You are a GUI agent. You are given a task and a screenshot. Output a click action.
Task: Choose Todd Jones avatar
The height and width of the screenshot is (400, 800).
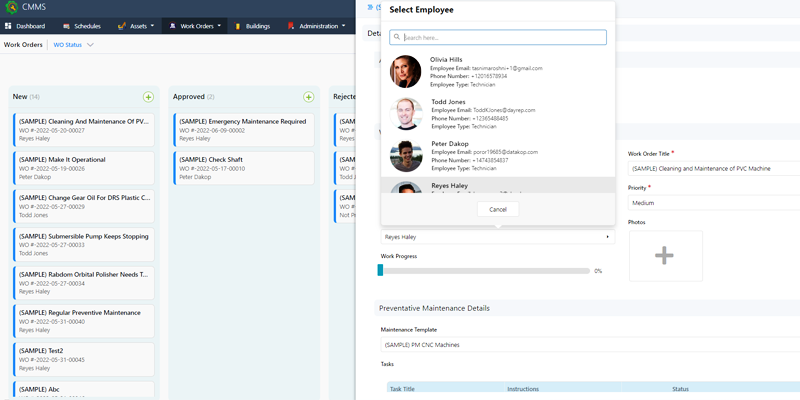coord(406,113)
